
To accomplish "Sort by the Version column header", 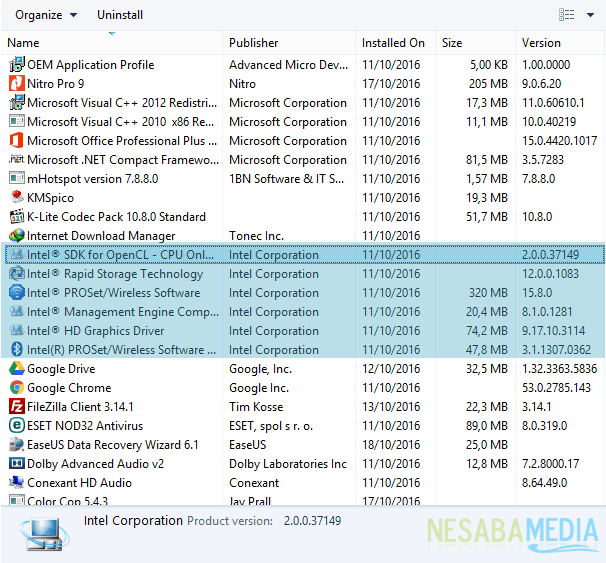I will tap(559, 43).
